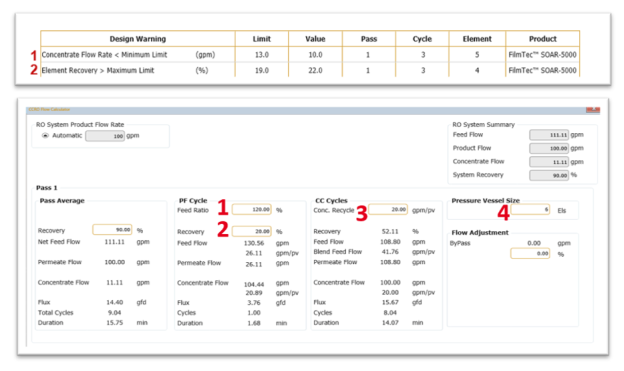624x371 pixels.
Task: Click the PF Concentrate Flow value 104.44
Action: click(254, 284)
